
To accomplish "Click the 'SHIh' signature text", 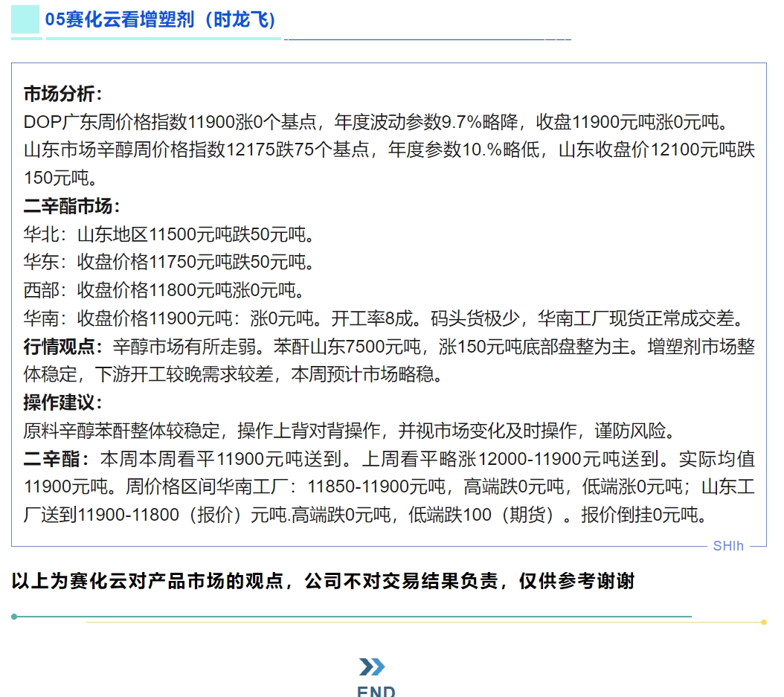I will [728, 546].
